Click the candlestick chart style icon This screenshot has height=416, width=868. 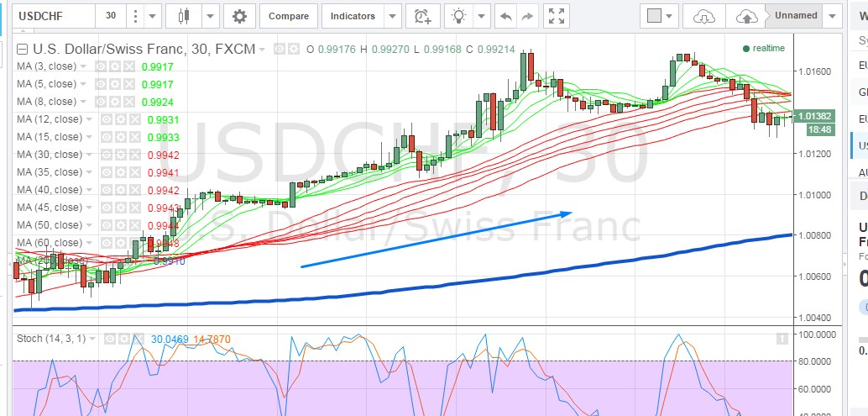[x=185, y=16]
